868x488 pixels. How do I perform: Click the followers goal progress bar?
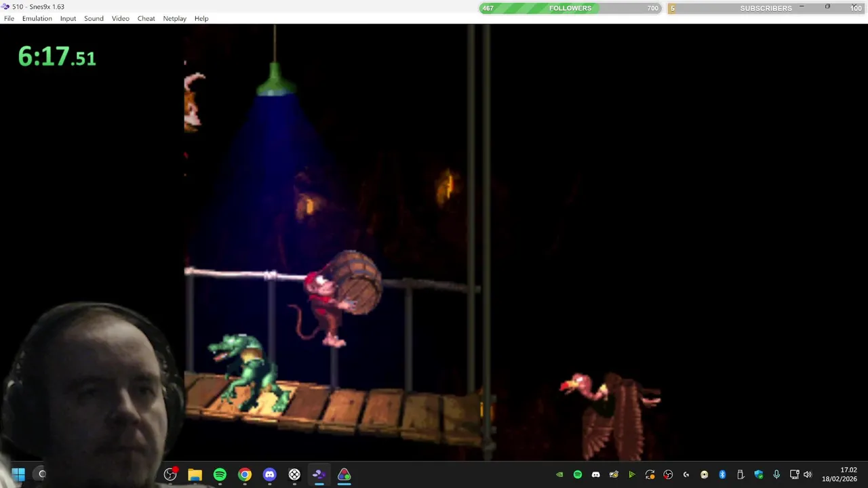pyautogui.click(x=570, y=8)
